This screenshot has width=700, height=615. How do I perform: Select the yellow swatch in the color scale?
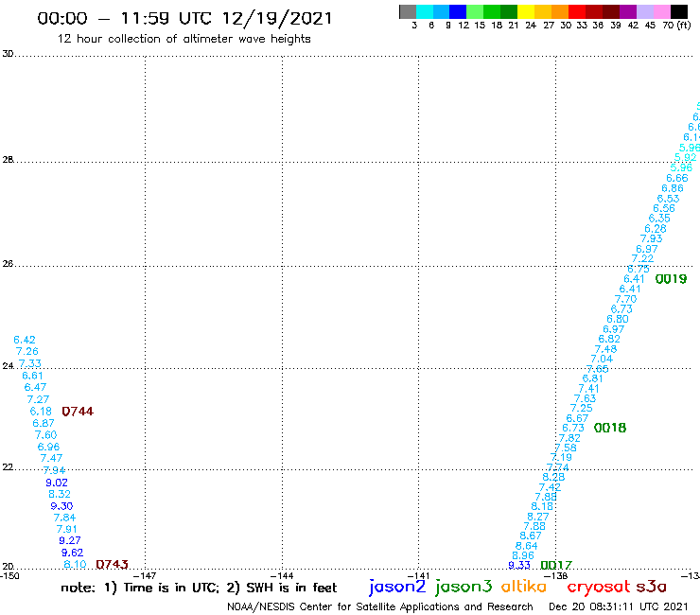[526, 11]
